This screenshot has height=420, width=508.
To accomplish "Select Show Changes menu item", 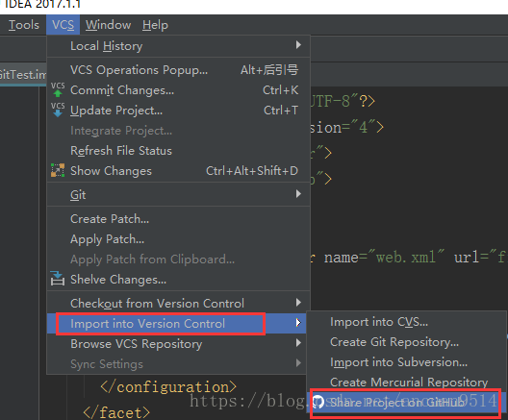I will (179, 170).
